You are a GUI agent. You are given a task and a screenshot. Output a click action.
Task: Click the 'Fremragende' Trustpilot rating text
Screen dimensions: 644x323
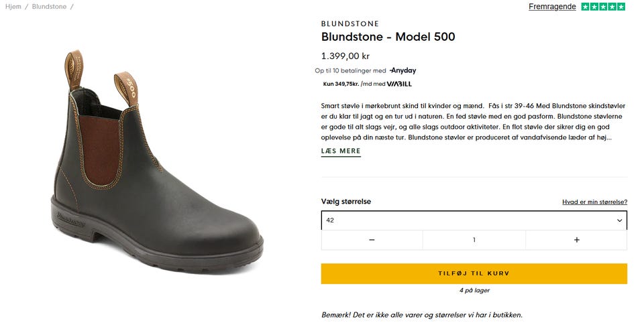tap(552, 7)
